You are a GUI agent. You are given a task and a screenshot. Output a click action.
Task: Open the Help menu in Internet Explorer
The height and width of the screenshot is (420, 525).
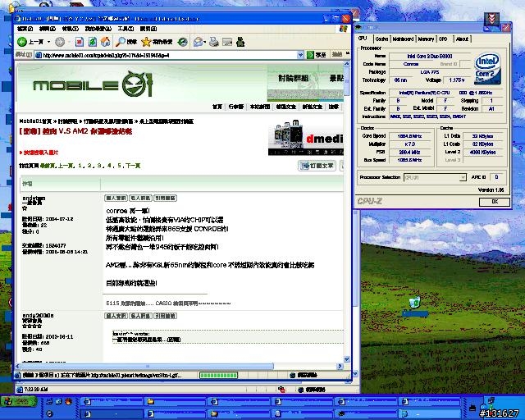click(x=148, y=29)
